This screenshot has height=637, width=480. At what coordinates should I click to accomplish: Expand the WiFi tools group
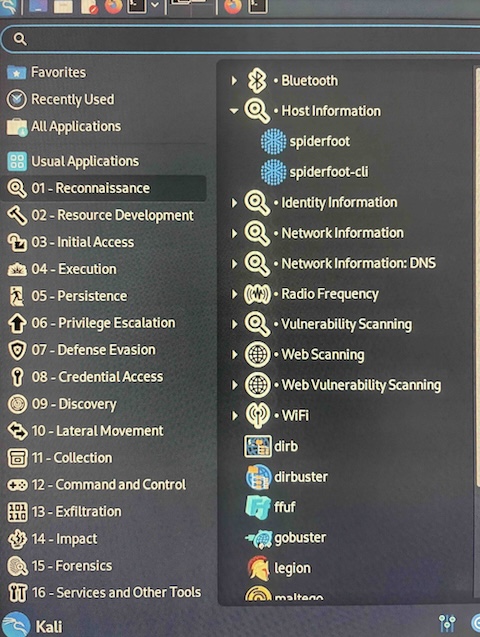coord(234,416)
